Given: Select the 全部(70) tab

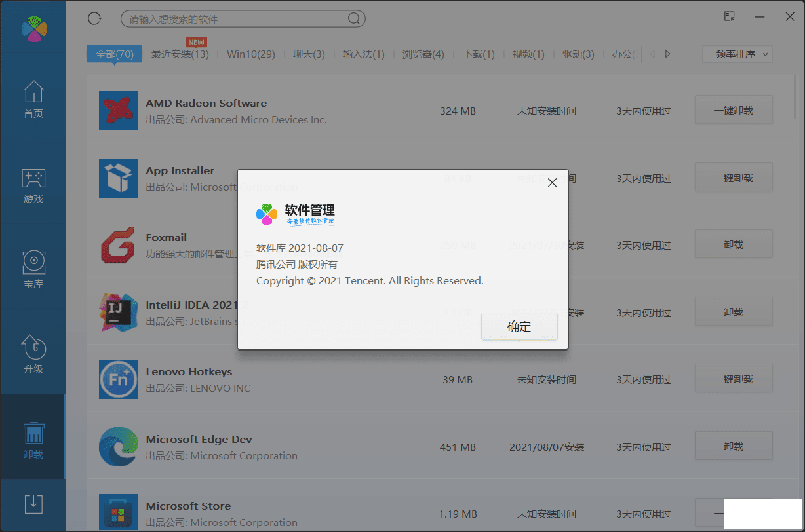Looking at the screenshot, I should point(115,54).
